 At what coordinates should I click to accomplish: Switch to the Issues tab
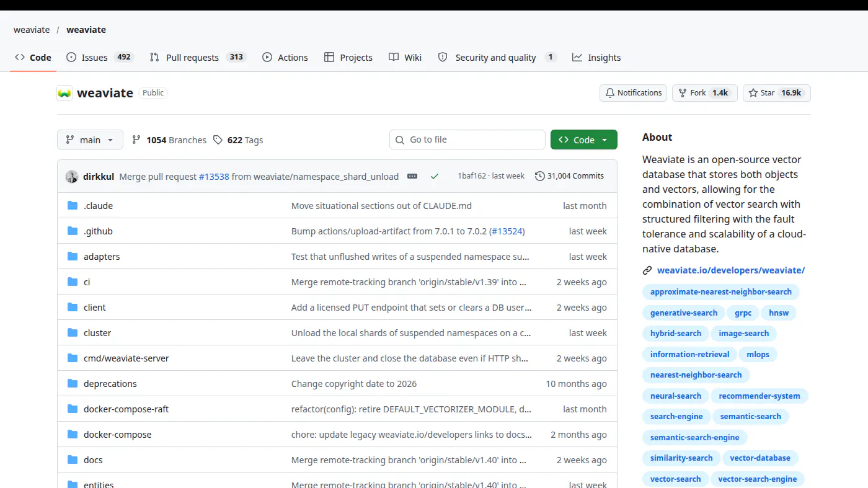pyautogui.click(x=99, y=58)
